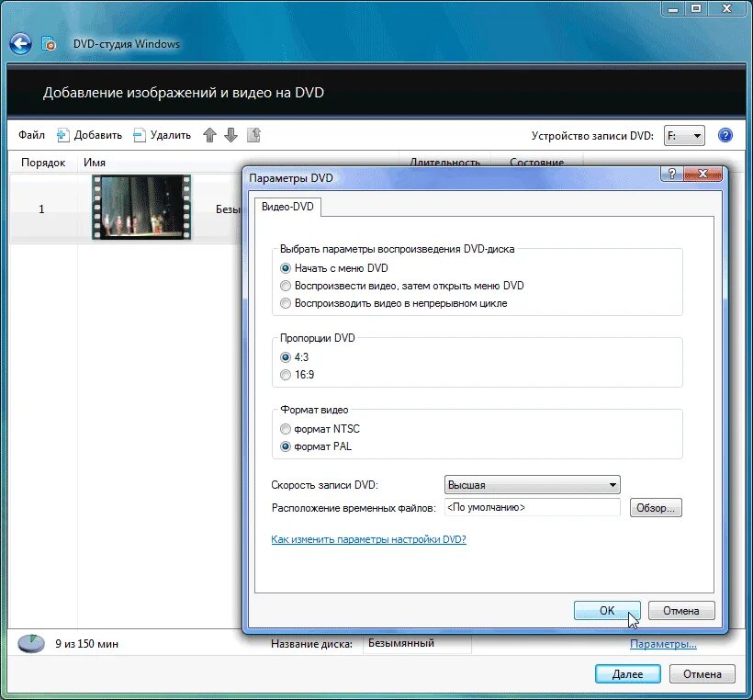Click Отмена in the Параметры DVD dialog
This screenshot has width=753, height=700.
(x=681, y=611)
